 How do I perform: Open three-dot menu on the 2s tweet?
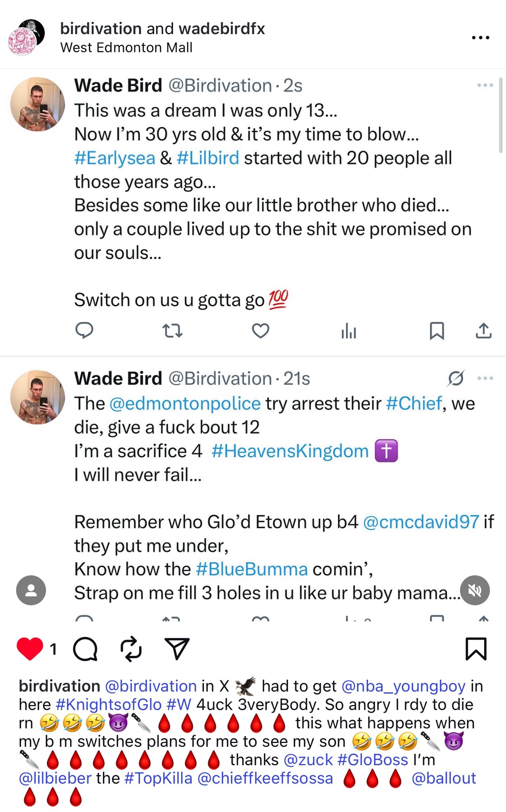[485, 86]
